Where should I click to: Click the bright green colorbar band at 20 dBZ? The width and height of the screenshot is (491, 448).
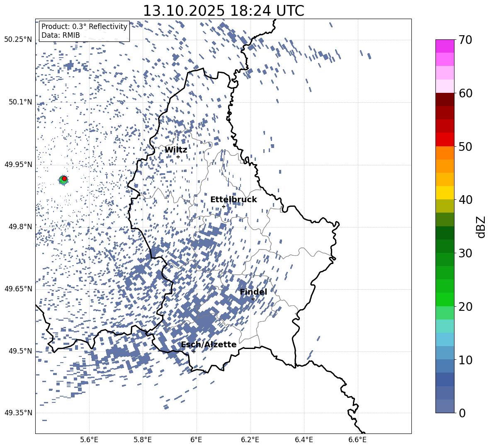[445, 299]
